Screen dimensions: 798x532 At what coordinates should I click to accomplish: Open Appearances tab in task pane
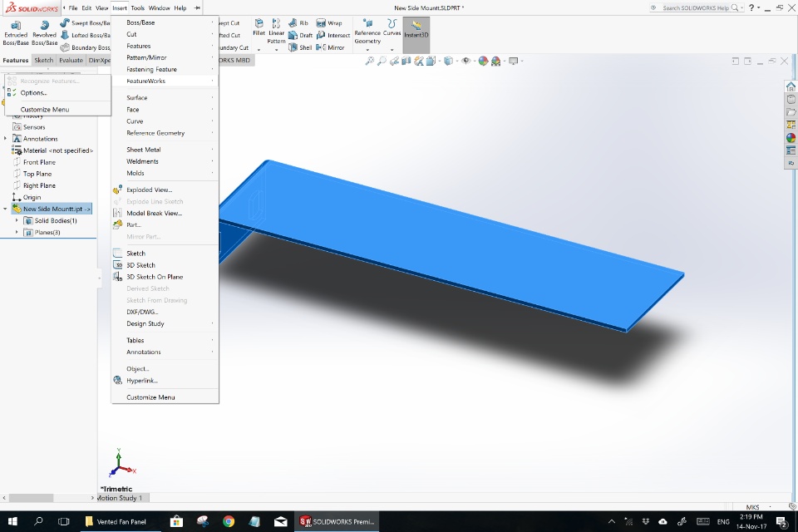click(x=791, y=137)
